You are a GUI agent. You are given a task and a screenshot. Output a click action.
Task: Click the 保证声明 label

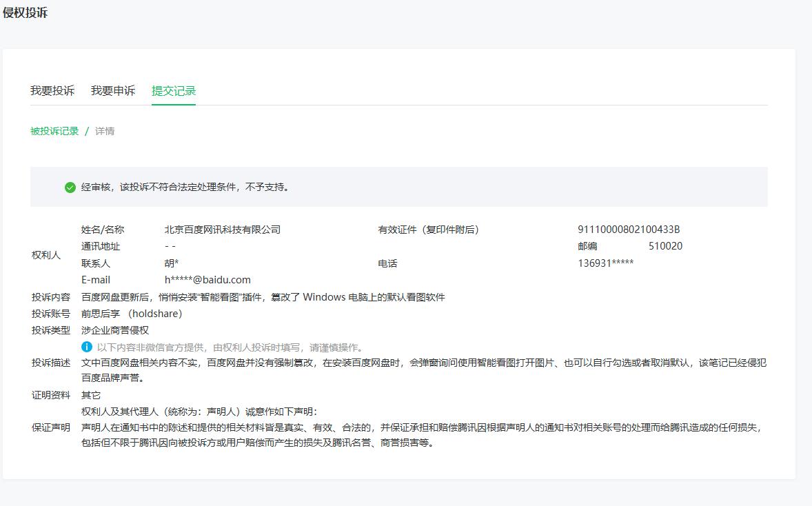coord(51,427)
